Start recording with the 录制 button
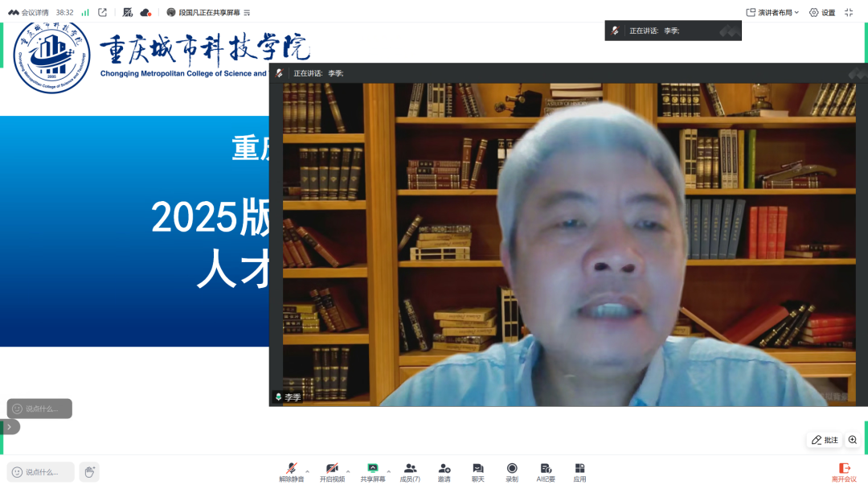 [511, 471]
